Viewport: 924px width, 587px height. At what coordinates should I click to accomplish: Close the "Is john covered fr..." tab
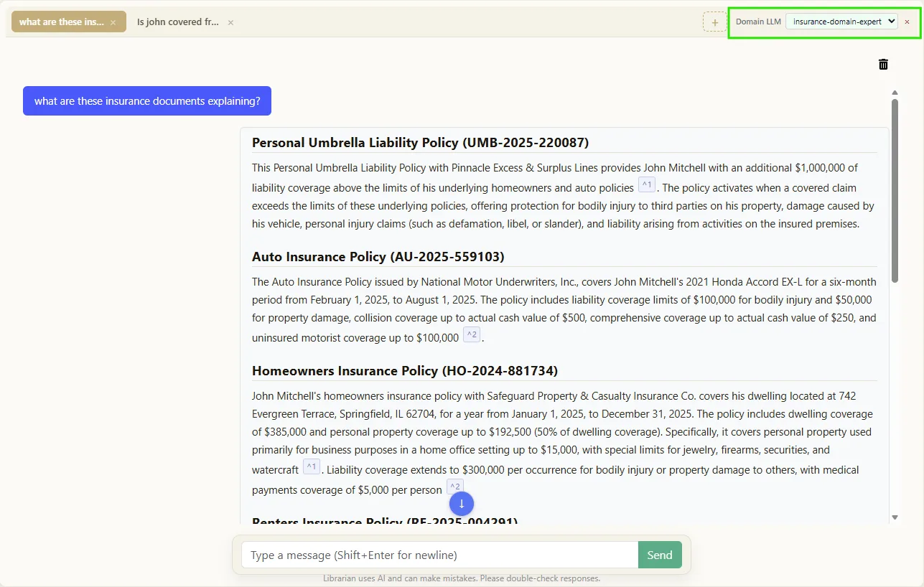230,22
